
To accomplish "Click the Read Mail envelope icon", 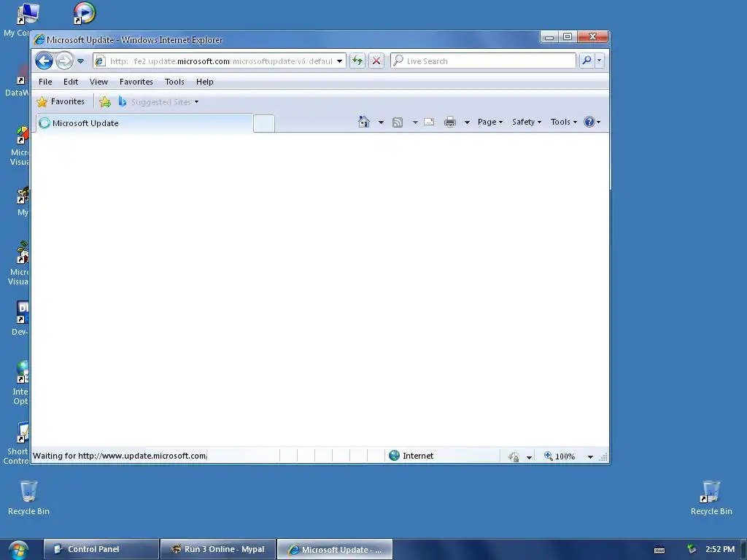I will pos(429,122).
